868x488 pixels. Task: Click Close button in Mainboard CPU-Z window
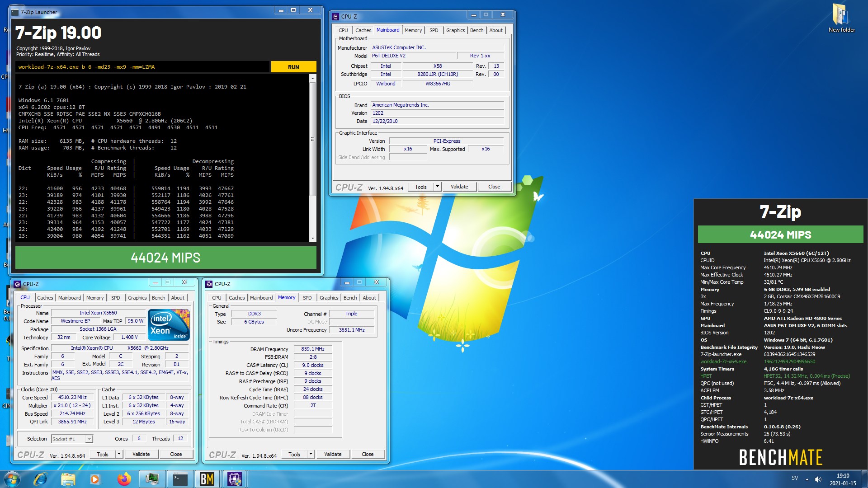tap(494, 187)
